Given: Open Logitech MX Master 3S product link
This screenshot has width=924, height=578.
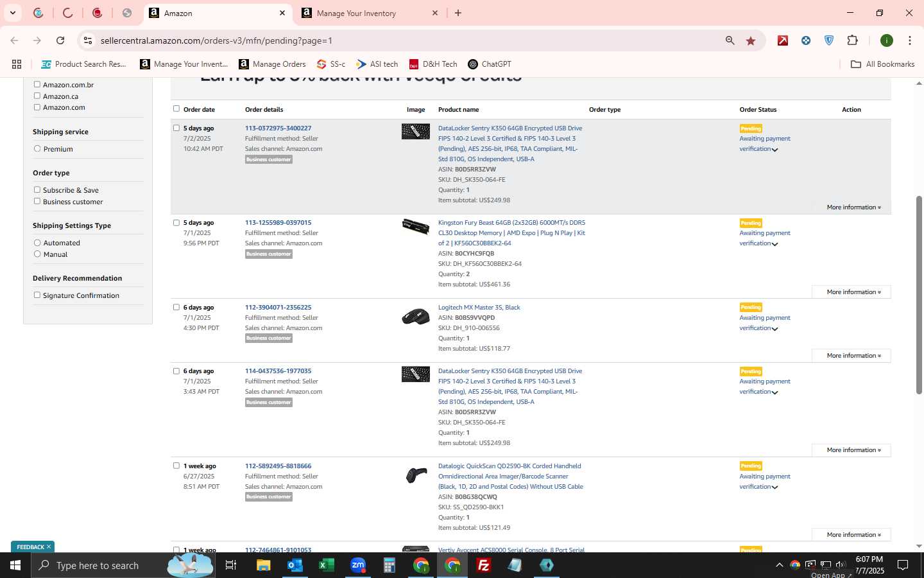Looking at the screenshot, I should click(x=479, y=307).
